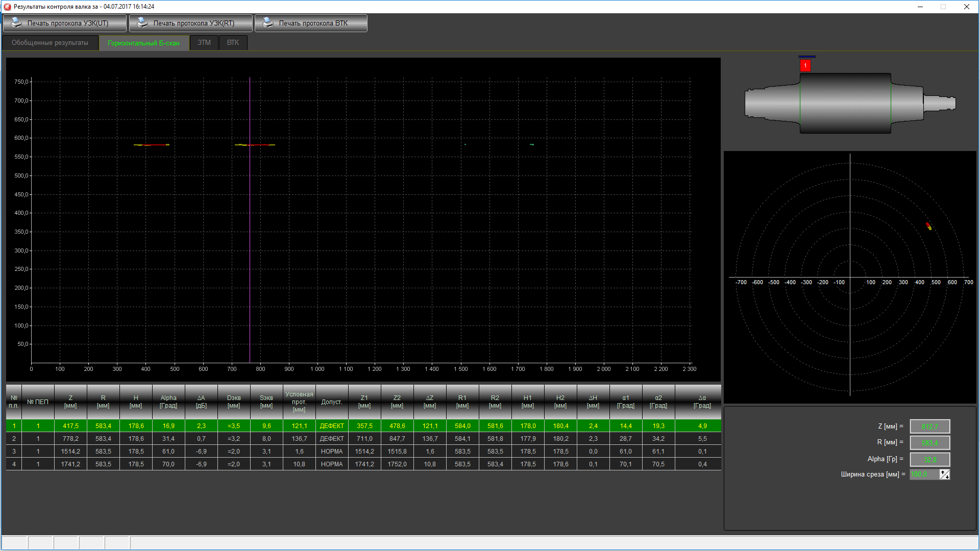Adjust the Ширина среза stepper arrows
The height and width of the screenshot is (551, 980).
(945, 474)
